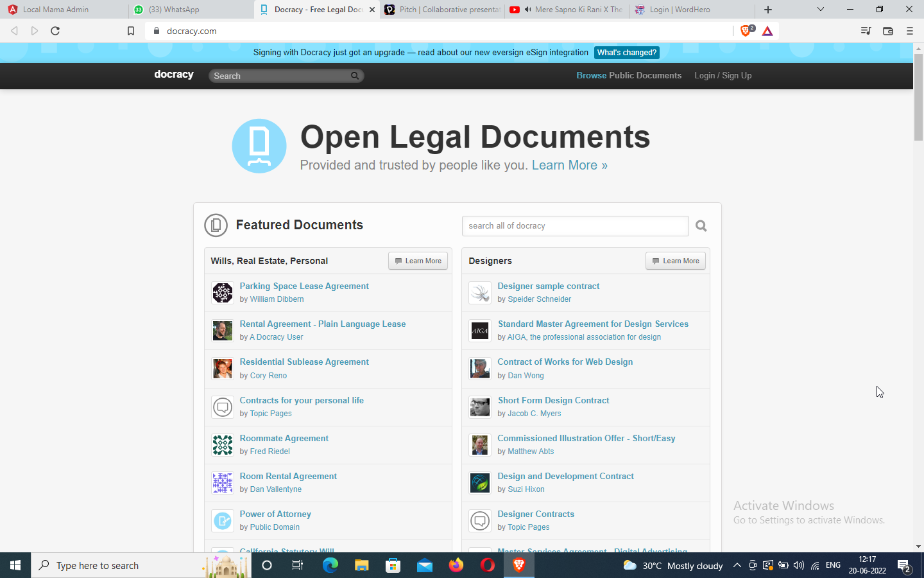Close the Docracy browser tab

pos(372,10)
